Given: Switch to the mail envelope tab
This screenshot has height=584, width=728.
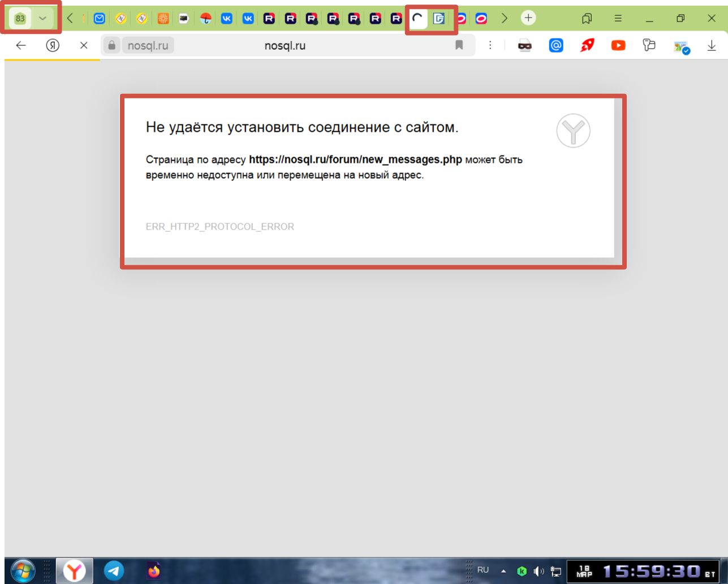Looking at the screenshot, I should coord(100,19).
